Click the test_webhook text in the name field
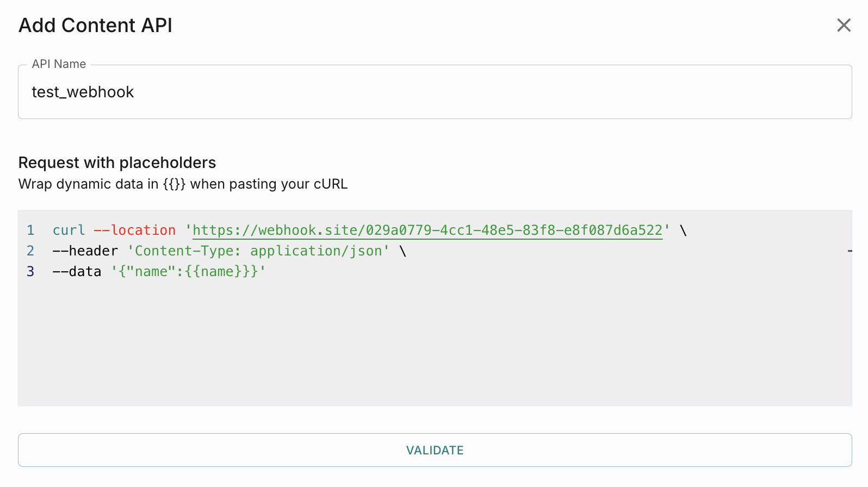The height and width of the screenshot is (487, 868). pyautogui.click(x=83, y=92)
